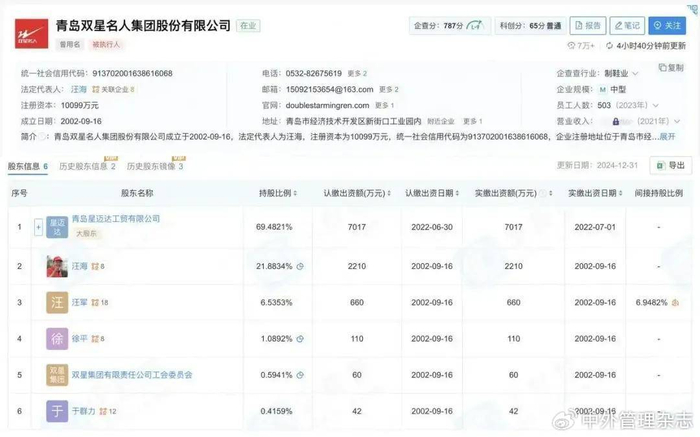Viewport: 700px width, 437px height.
Task: Open shareholder 汪军 link
Action: coord(79,303)
